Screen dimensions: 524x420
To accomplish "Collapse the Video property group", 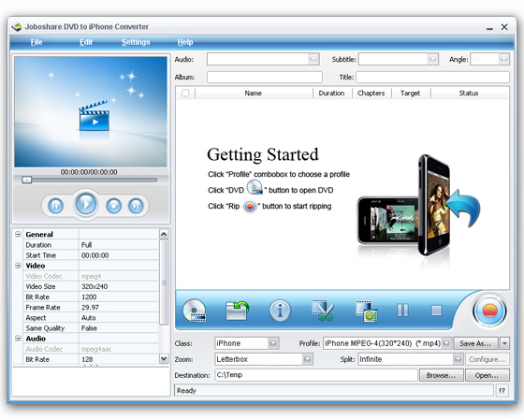I will [x=18, y=266].
